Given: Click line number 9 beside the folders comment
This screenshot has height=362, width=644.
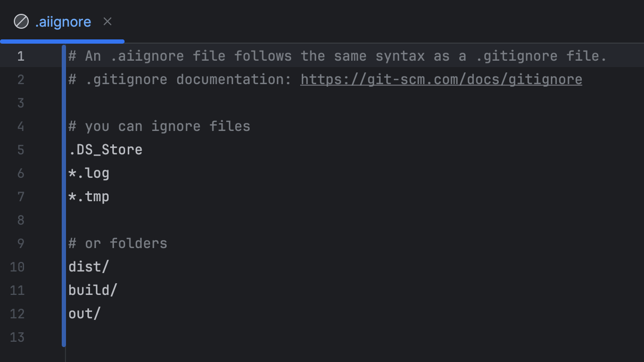Looking at the screenshot, I should coord(21,243).
